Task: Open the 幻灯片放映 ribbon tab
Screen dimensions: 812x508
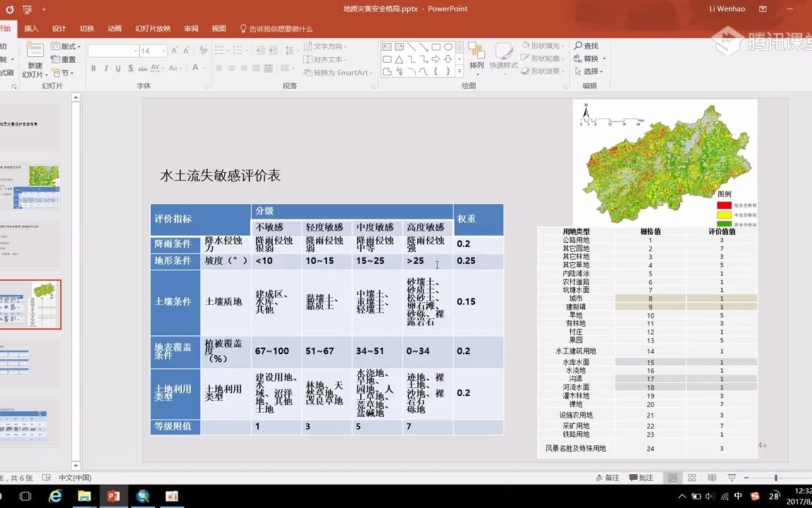Action: [154, 28]
